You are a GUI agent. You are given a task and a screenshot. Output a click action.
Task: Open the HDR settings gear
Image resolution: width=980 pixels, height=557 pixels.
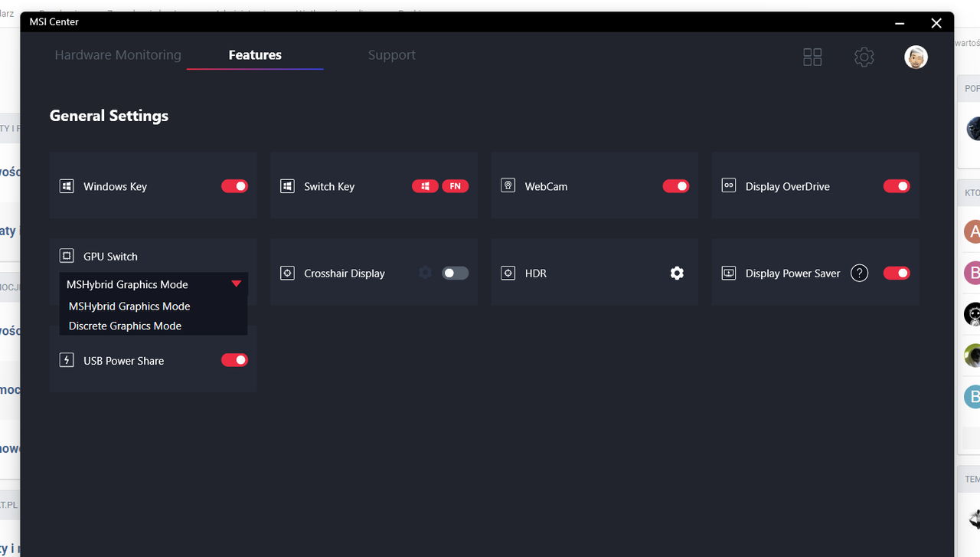pos(677,273)
